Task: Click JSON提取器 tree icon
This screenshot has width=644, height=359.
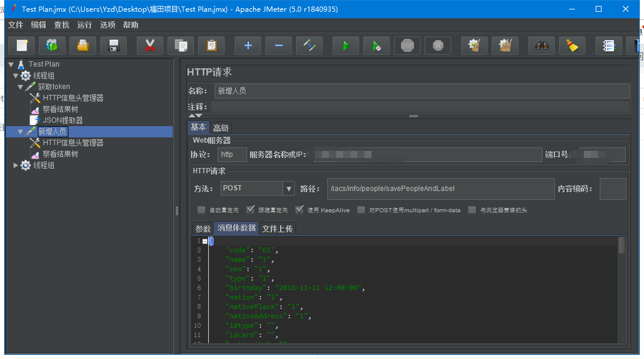Action: [x=35, y=120]
